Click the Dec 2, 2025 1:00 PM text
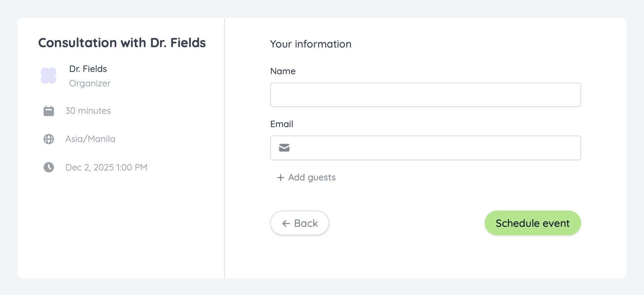Viewport: 644px width, 295px height. (x=106, y=167)
